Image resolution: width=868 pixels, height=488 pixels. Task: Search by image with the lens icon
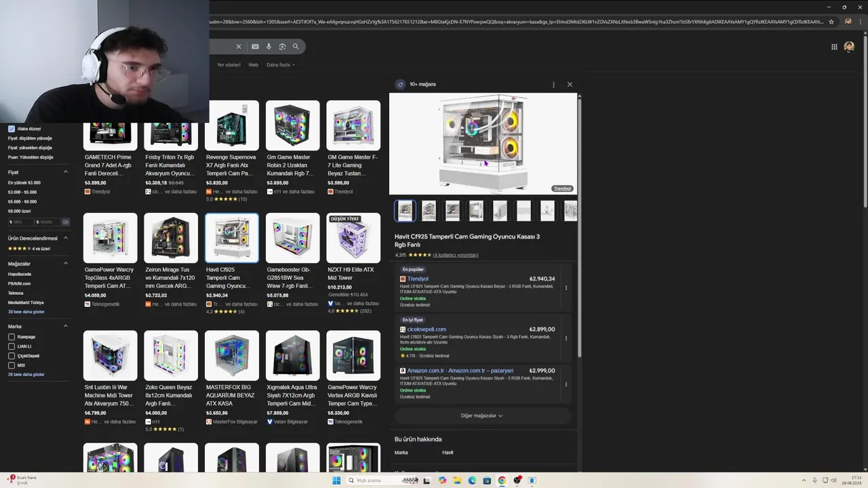coord(282,47)
